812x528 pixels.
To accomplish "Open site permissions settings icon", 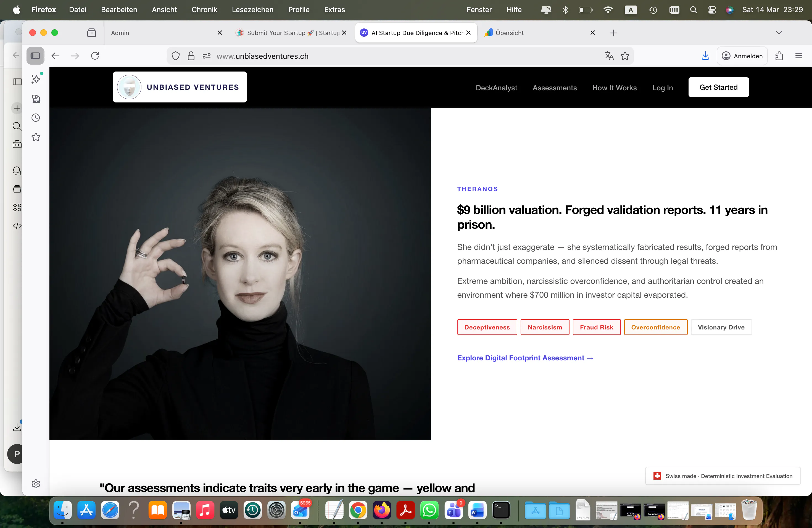I will (206, 56).
